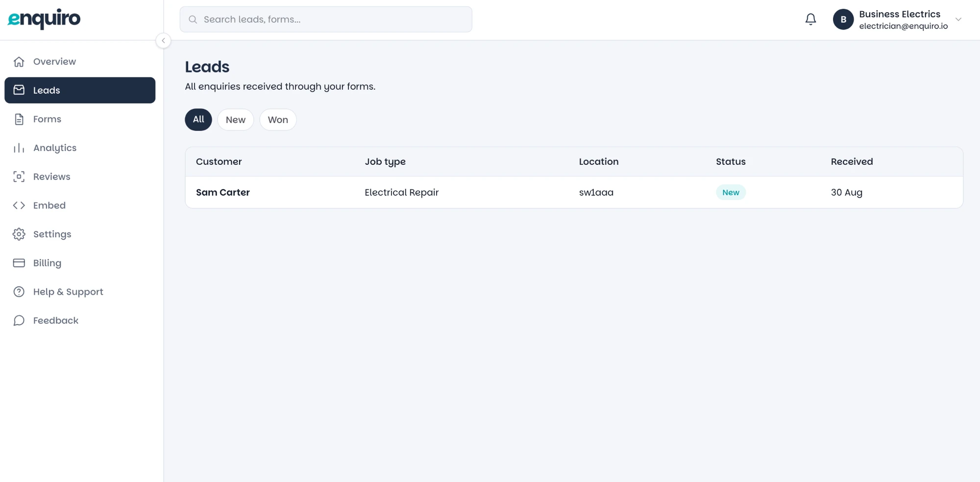Click the Reviews scan icon
The image size is (980, 482).
pyautogui.click(x=19, y=177)
